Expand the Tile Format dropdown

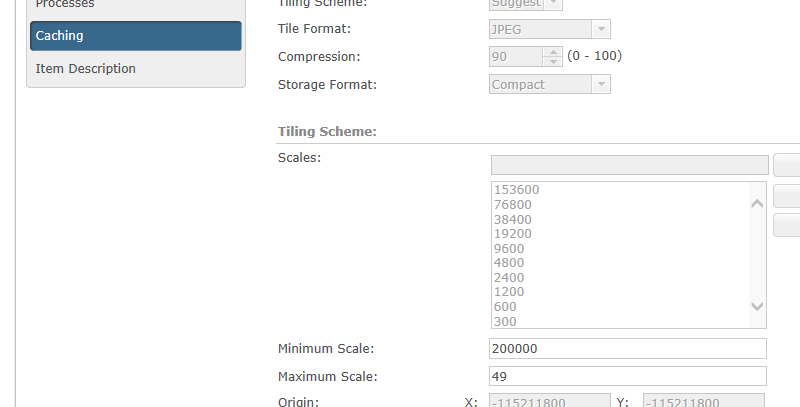(x=549, y=29)
